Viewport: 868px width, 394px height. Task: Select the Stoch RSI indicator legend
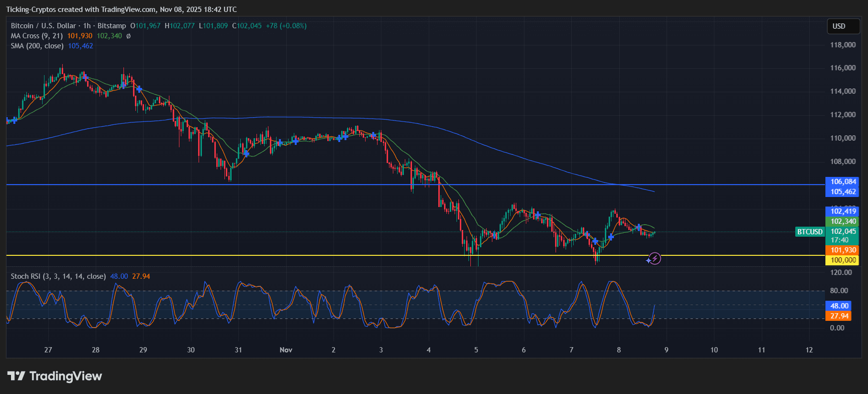58,276
